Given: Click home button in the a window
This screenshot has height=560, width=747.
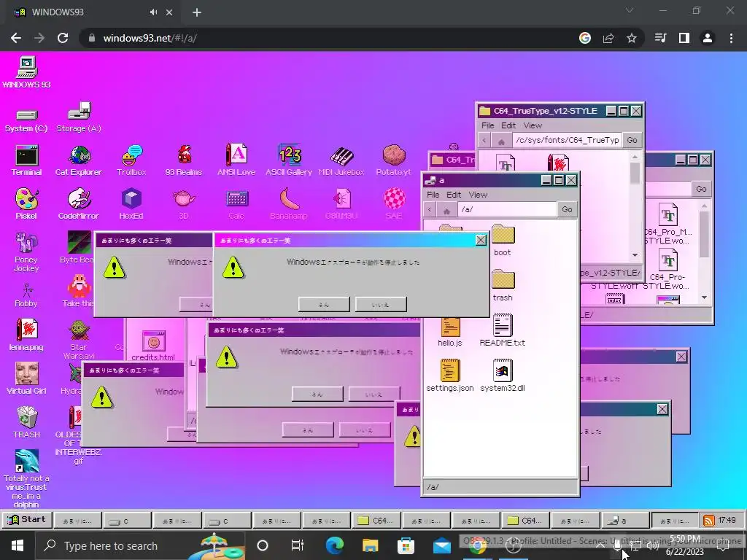Looking at the screenshot, I should [446, 210].
